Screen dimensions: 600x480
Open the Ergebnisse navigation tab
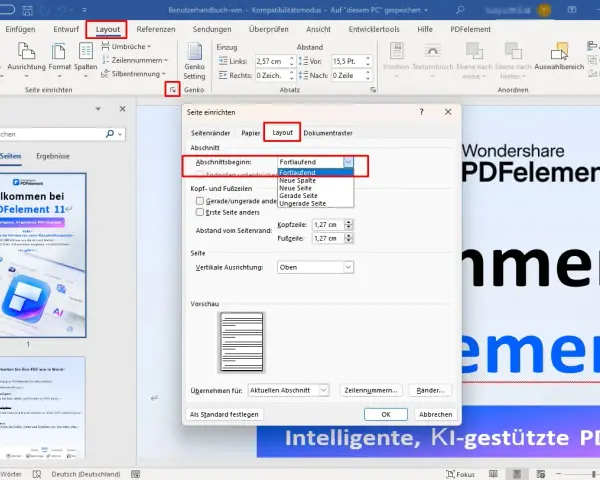pos(53,156)
